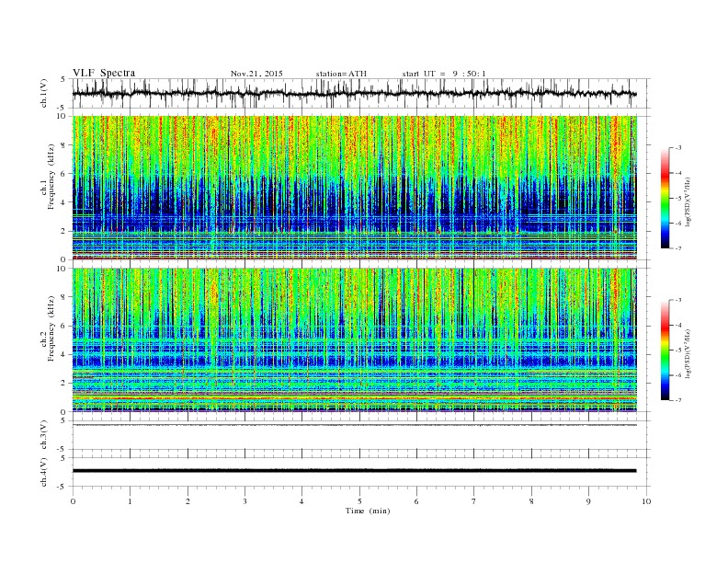
Task: Click the "station=ATH" label
Action: [341, 74]
